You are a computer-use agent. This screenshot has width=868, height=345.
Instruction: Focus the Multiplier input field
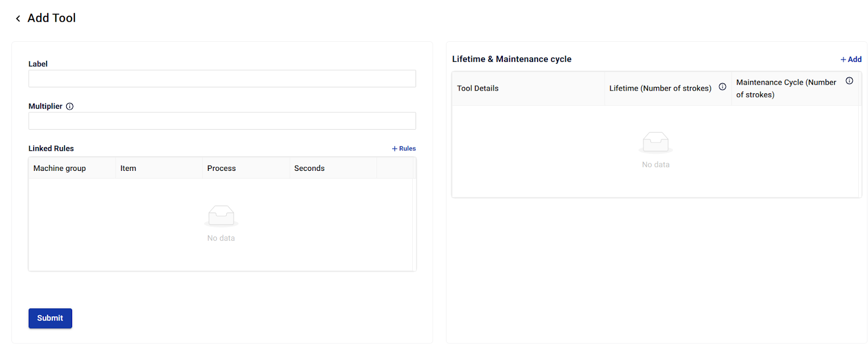222,121
